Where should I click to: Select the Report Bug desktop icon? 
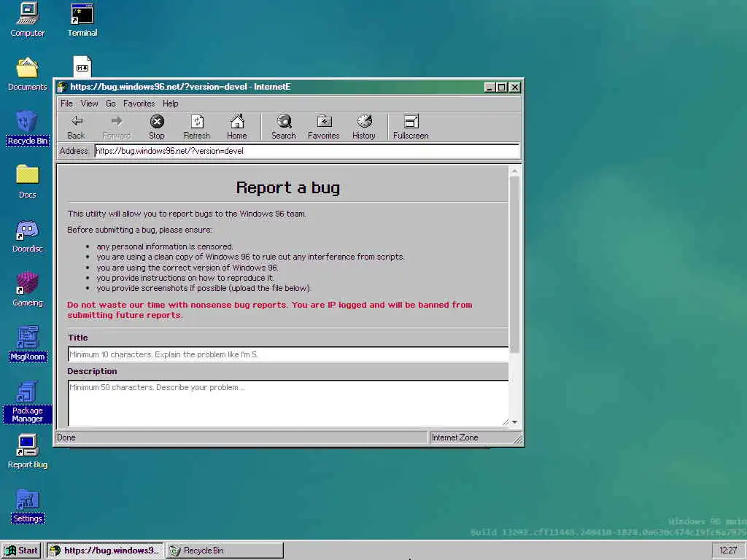tap(28, 451)
